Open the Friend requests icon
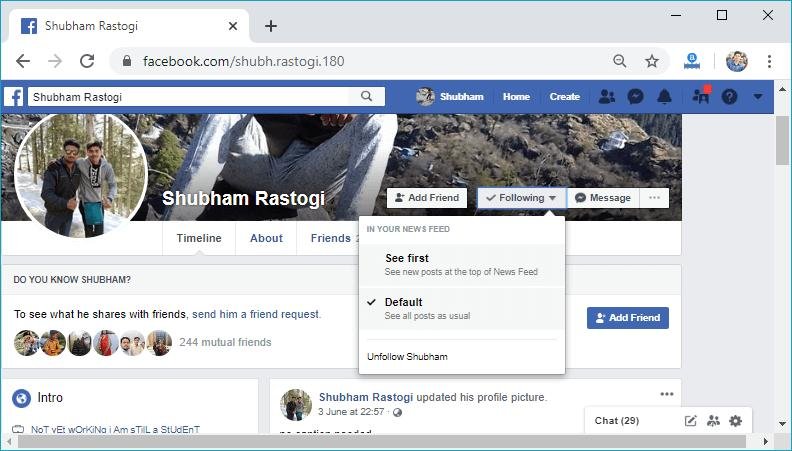Viewport: 792px width, 451px height. pyautogui.click(x=607, y=96)
